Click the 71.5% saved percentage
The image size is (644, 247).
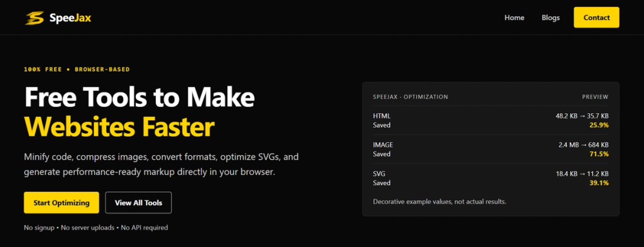pyautogui.click(x=599, y=154)
